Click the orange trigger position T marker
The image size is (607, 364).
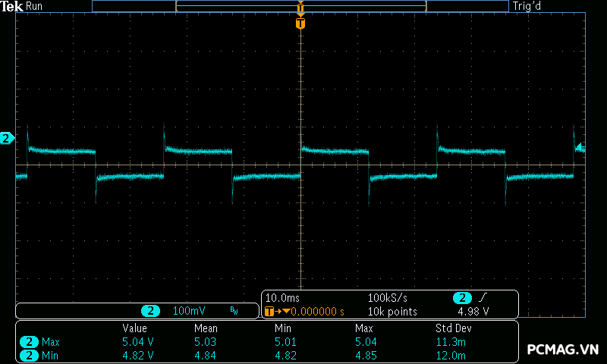click(x=300, y=24)
